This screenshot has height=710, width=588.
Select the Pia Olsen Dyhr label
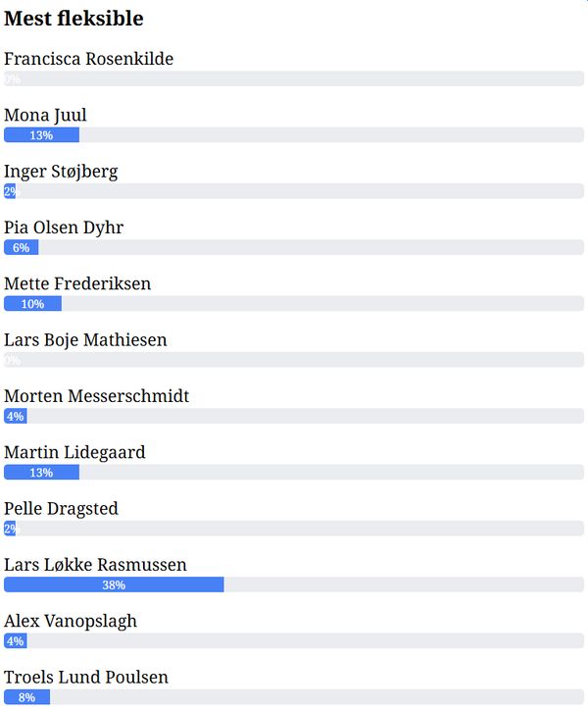pos(64,228)
